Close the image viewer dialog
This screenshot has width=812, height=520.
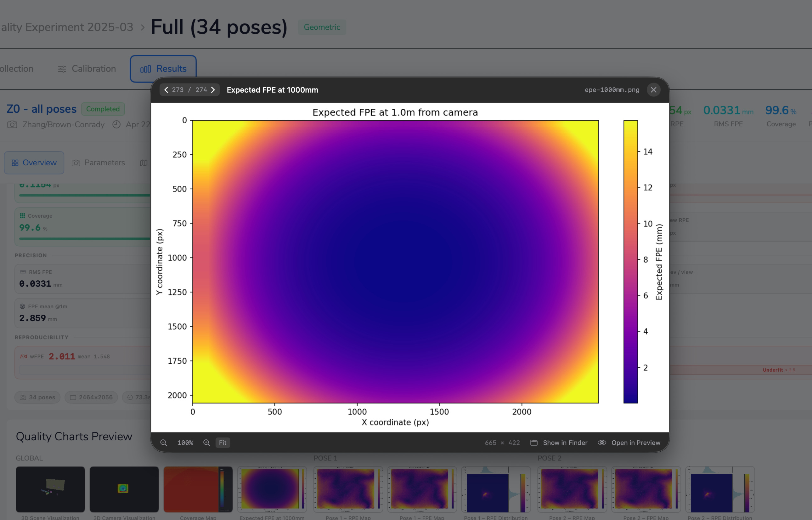(x=653, y=90)
